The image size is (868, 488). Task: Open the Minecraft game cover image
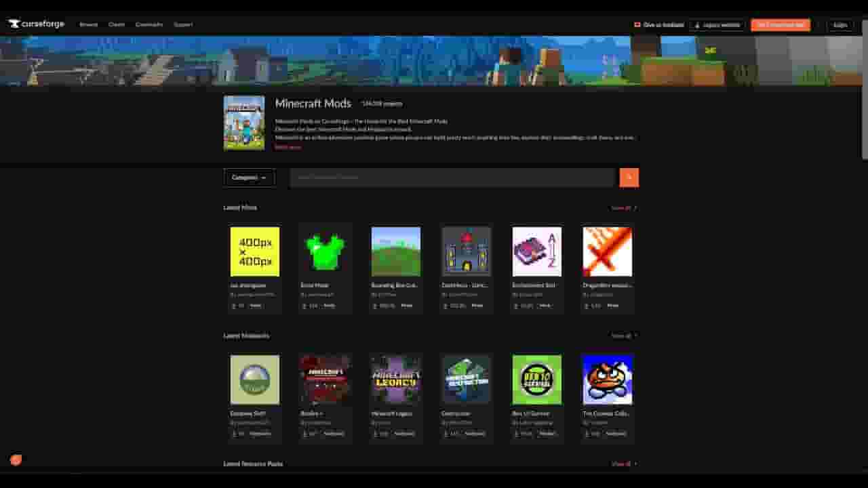[x=244, y=123]
